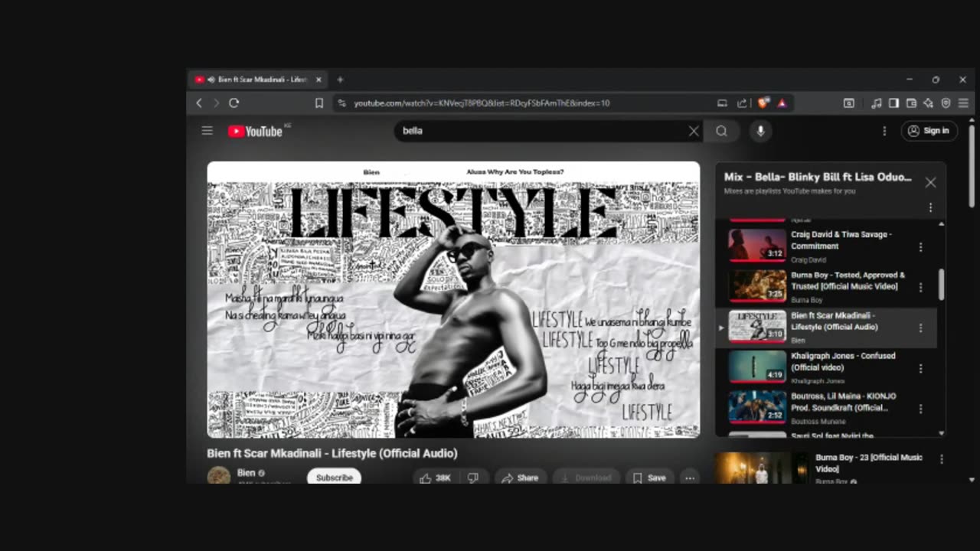Click the Mix playlist panel scrollbar thumb
This screenshot has width=980, height=551.
(941, 285)
